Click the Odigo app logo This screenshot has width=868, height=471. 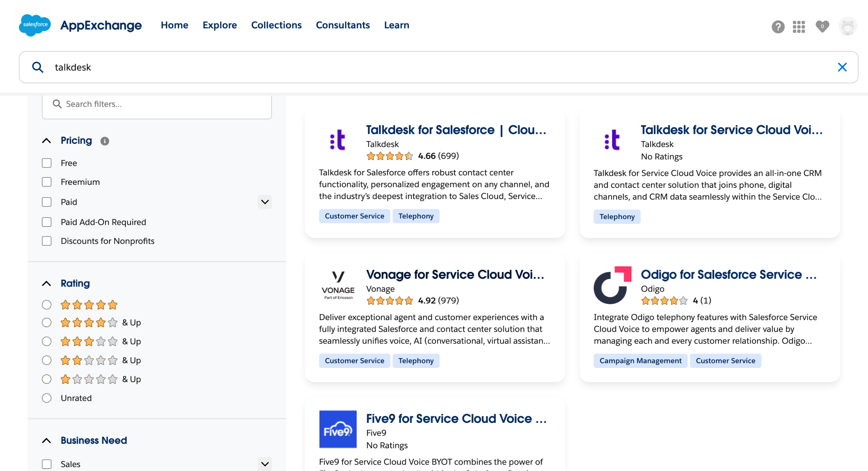[x=612, y=285]
